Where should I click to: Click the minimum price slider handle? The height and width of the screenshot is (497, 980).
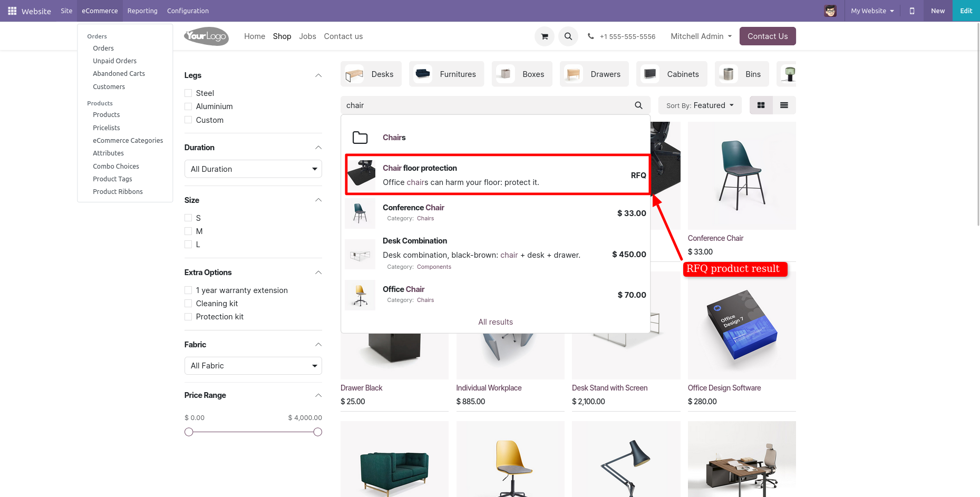click(189, 432)
